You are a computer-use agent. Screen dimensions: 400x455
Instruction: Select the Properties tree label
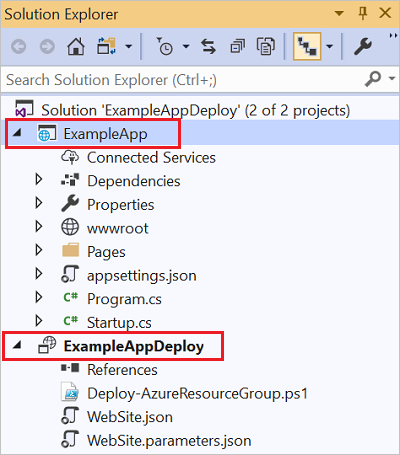click(x=121, y=205)
